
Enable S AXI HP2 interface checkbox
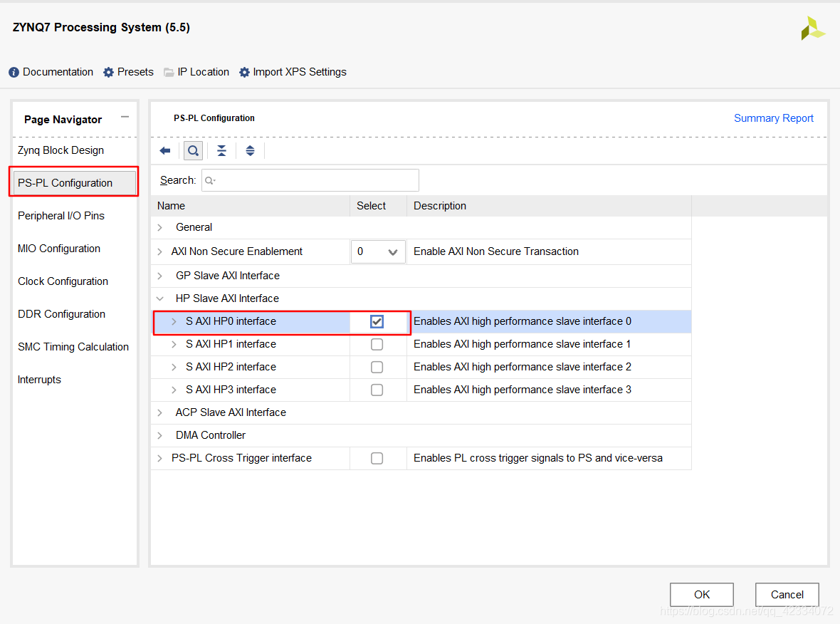(x=377, y=368)
